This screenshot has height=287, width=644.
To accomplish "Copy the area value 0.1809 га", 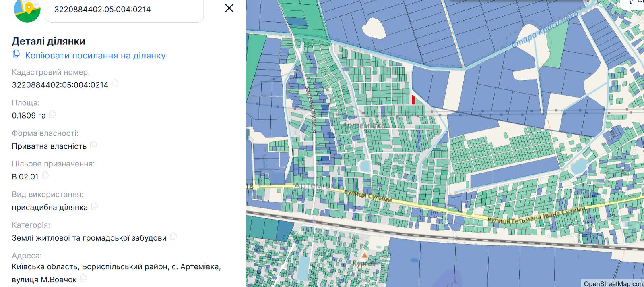I will (x=52, y=114).
